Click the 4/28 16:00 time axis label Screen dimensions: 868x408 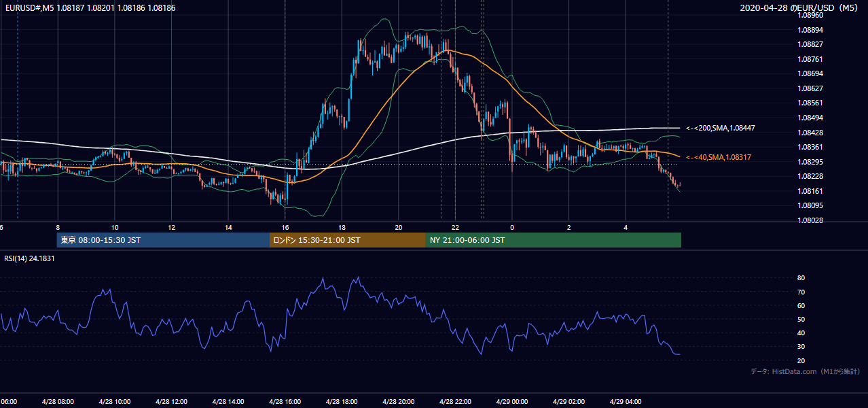(285, 401)
